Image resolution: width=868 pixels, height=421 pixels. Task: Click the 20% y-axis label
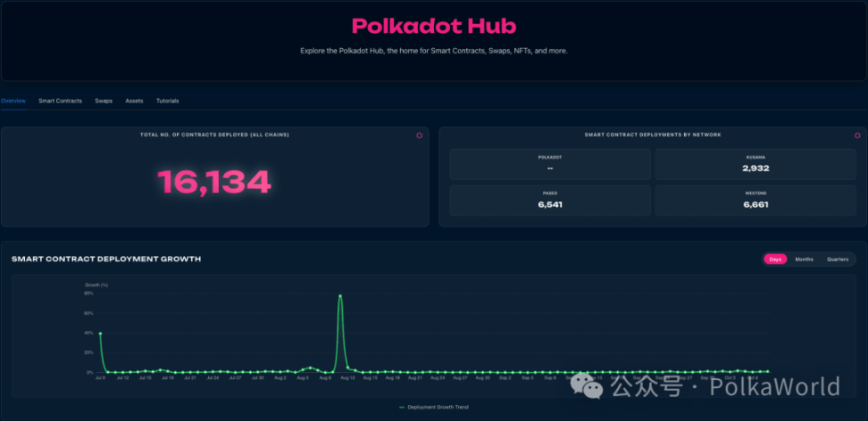(88, 352)
